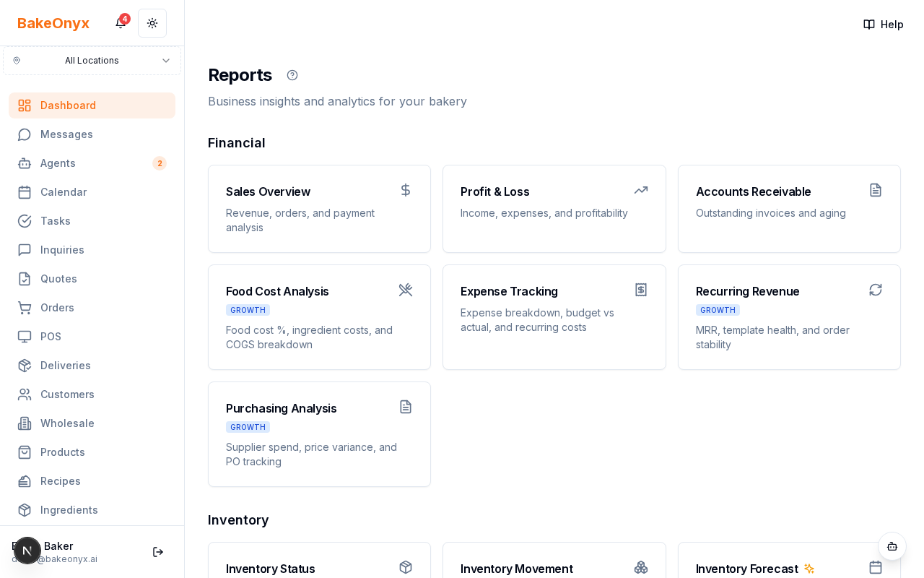Open Recipes via the sidebar icon
Screen dimensions: 924x578
point(25,481)
